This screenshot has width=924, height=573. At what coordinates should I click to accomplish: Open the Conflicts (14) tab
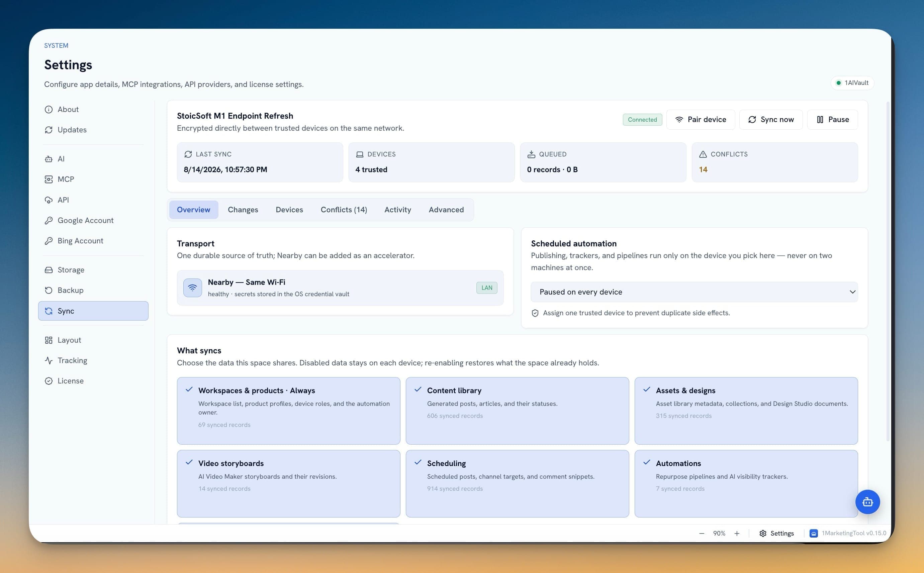(x=344, y=210)
